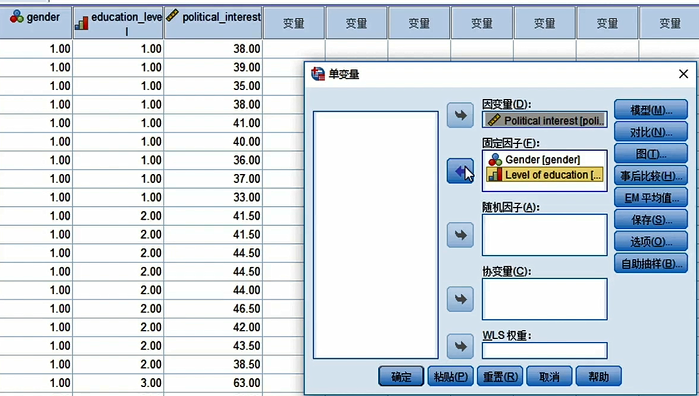Open the 事后比较(H)... post hoc dialog

point(651,176)
